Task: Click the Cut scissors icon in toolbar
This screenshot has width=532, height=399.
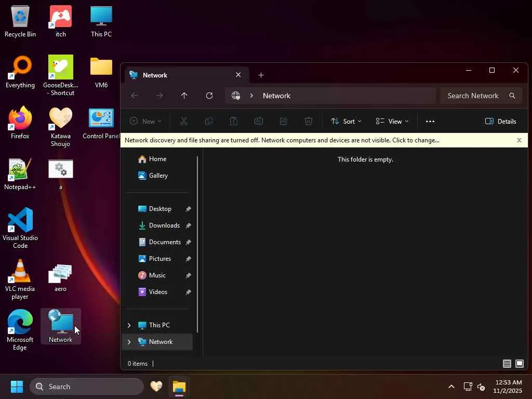Action: point(183,121)
